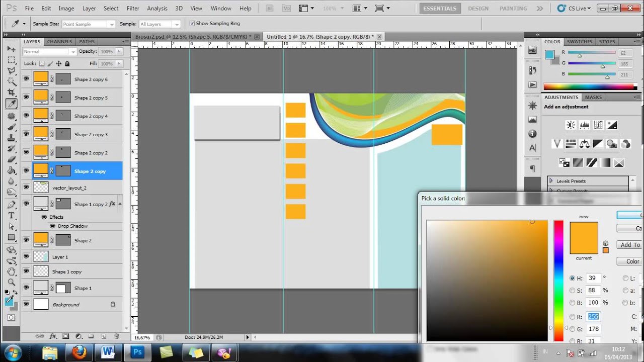The image size is (644, 362).
Task: Select the Clone Stamp tool
Action: pos(12,138)
